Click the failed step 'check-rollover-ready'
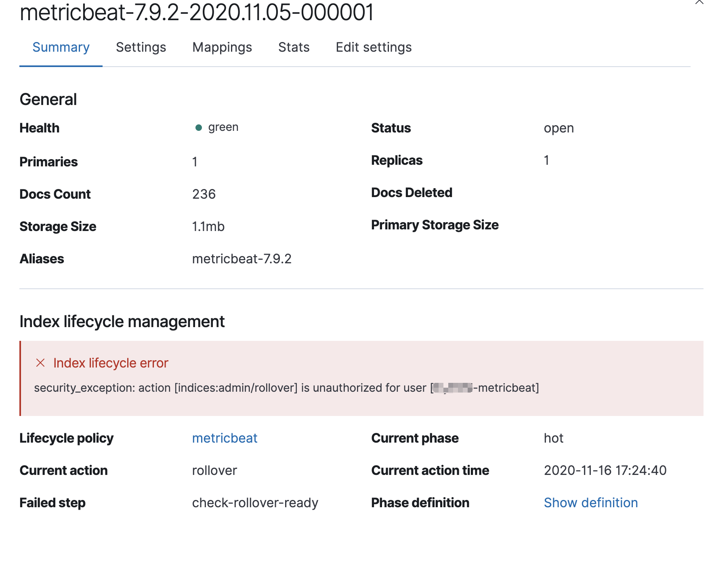The image size is (714, 588). pos(255,503)
